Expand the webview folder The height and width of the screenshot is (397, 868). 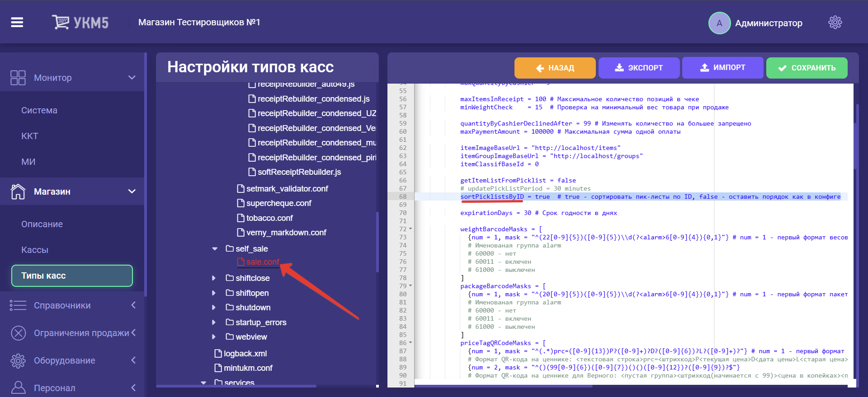coord(214,337)
